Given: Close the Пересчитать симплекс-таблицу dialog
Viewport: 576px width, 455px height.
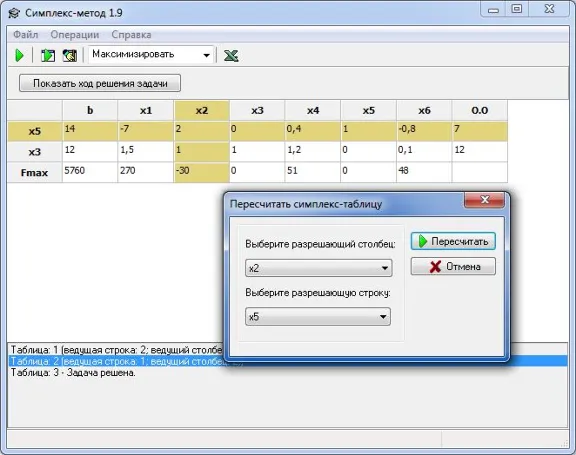Looking at the screenshot, I should click(485, 200).
